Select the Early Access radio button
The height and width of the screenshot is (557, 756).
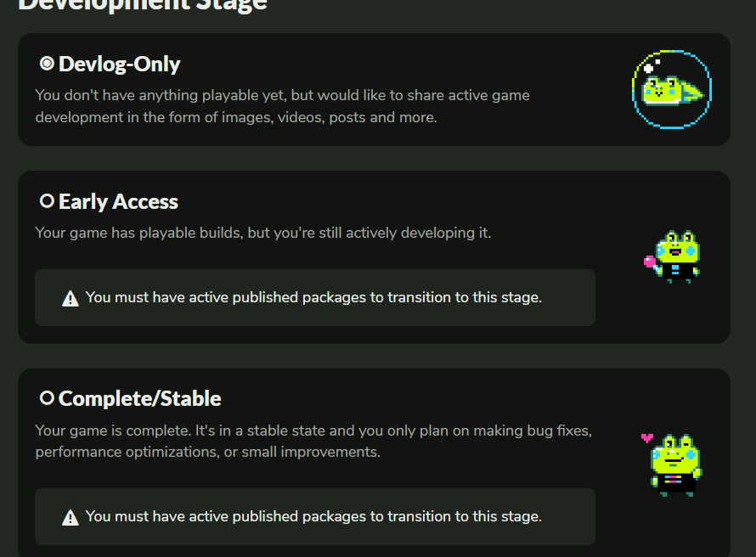point(47,201)
